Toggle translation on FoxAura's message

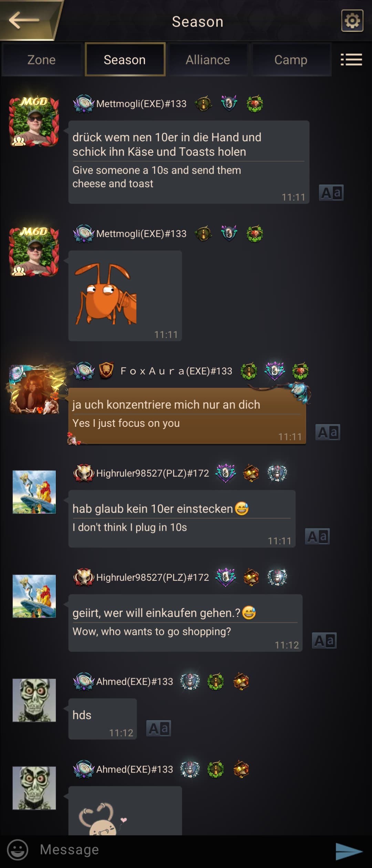tap(328, 432)
